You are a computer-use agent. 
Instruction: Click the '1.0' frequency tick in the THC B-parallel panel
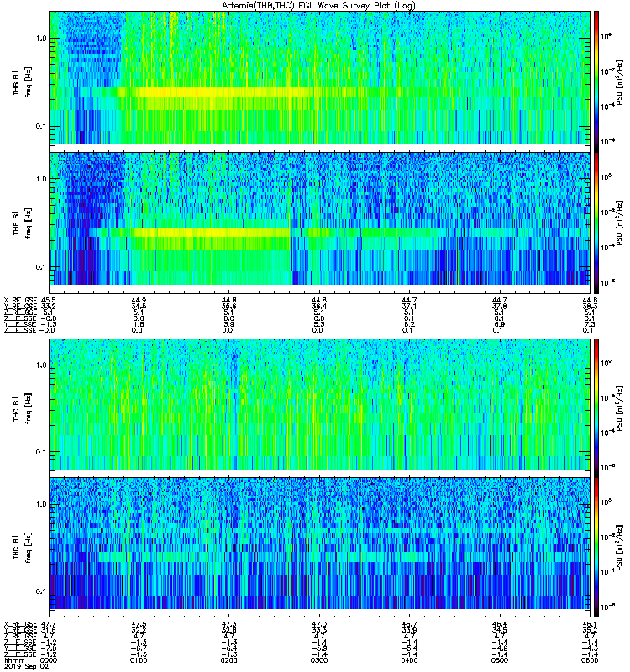point(40,504)
